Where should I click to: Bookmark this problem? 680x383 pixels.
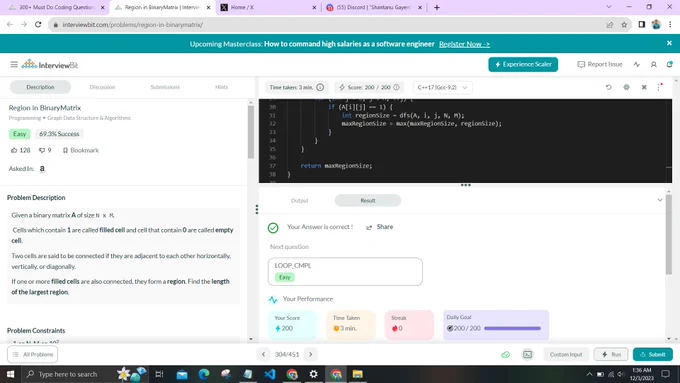click(81, 150)
